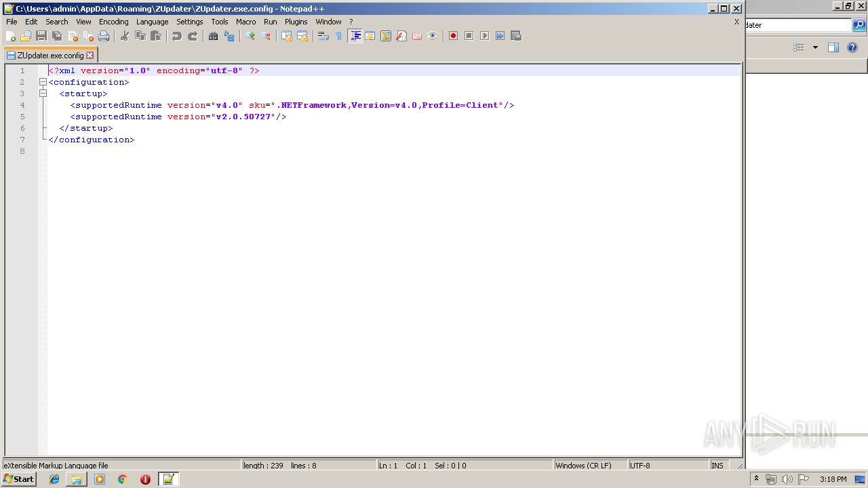Click the UTF-8 encoding status field

click(667, 466)
